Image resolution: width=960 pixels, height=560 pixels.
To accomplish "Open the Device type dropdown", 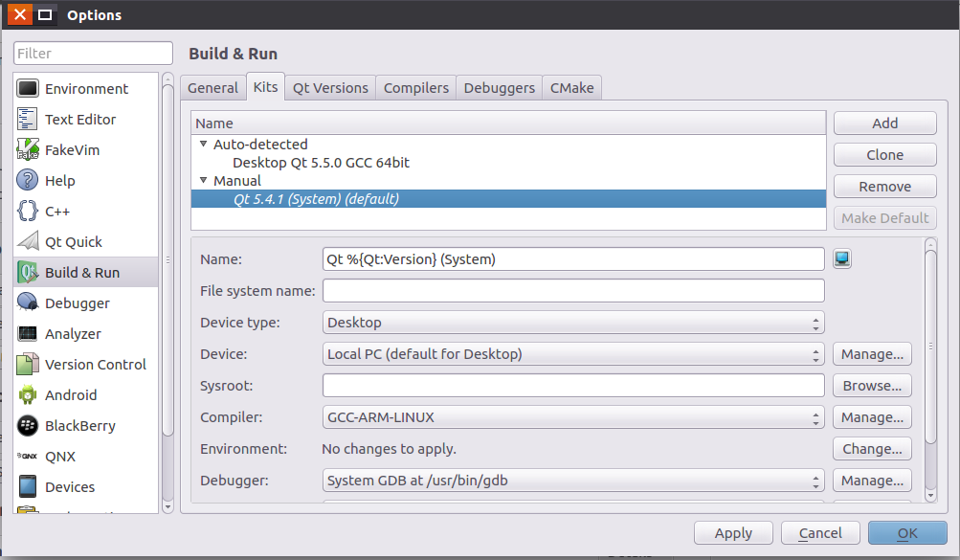I will click(x=573, y=324).
